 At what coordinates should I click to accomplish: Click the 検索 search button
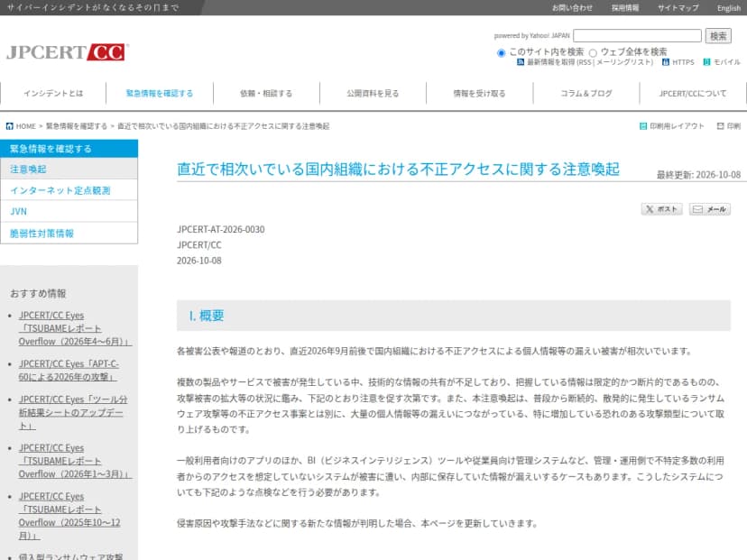coord(718,36)
